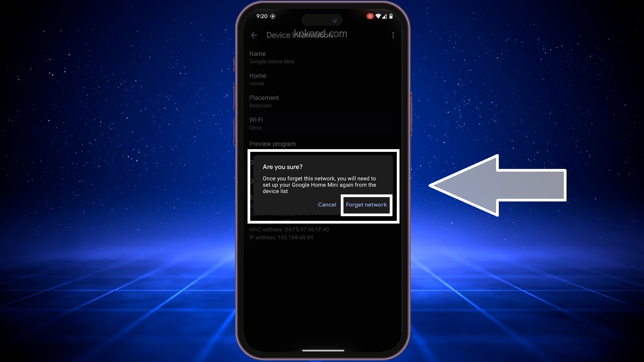Viewport: 644px width, 362px height.
Task: Click the battery icon in status bar
Action: coord(390,16)
